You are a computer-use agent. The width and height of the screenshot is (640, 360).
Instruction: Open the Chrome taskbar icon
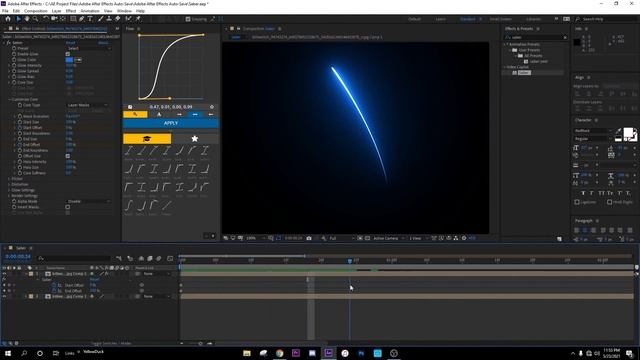[280, 353]
